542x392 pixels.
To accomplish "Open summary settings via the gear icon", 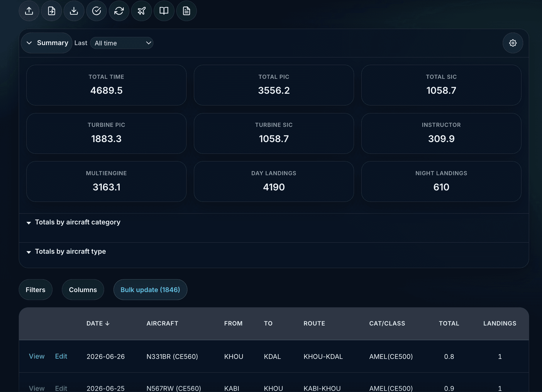I will click(513, 43).
